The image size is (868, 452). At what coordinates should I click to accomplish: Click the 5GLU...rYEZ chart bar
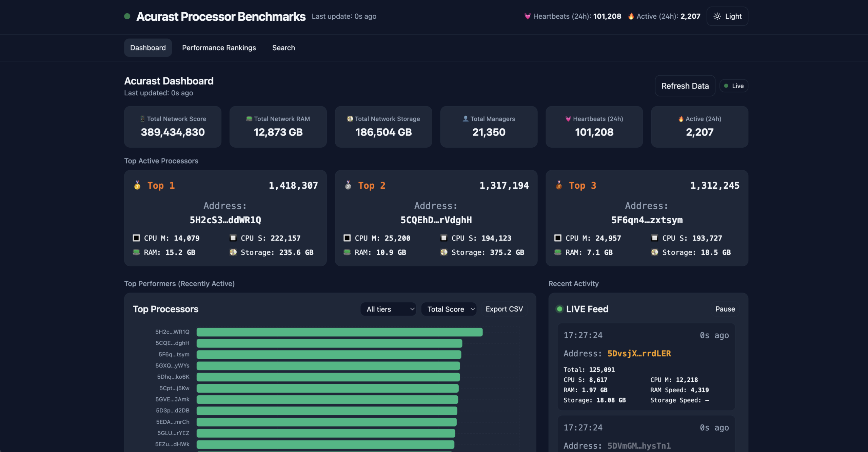(x=326, y=433)
